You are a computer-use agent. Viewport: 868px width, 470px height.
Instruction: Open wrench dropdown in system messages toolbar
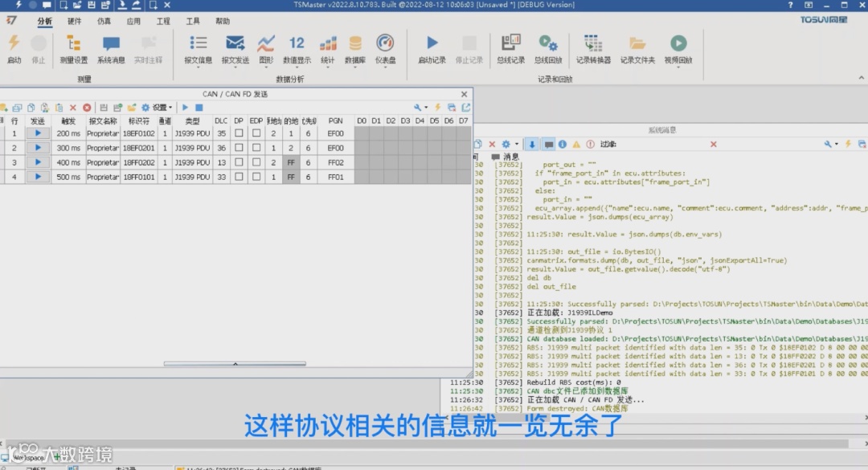click(x=829, y=144)
